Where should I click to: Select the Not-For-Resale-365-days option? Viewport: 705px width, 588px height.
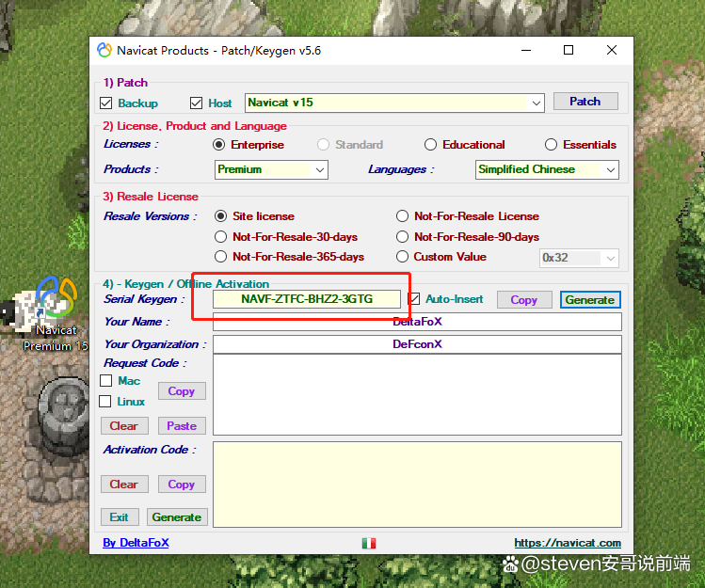coord(221,257)
